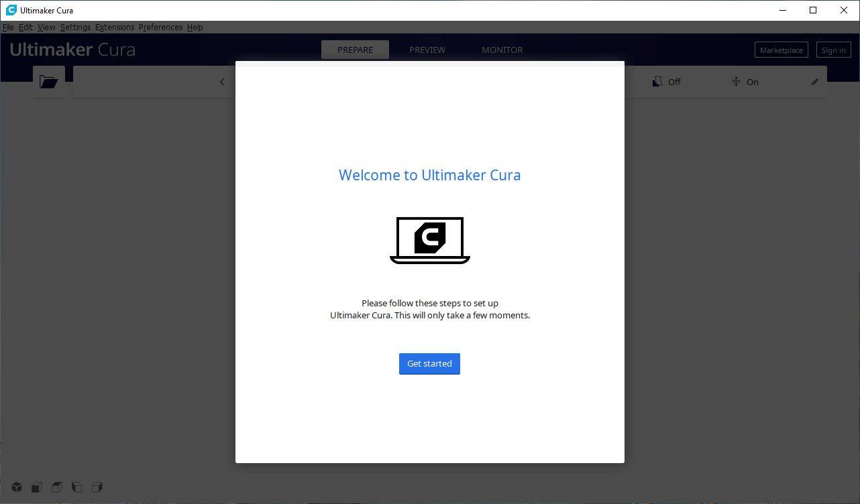The width and height of the screenshot is (860, 504).
Task: Select the left side view cube icon
Action: 77,487
